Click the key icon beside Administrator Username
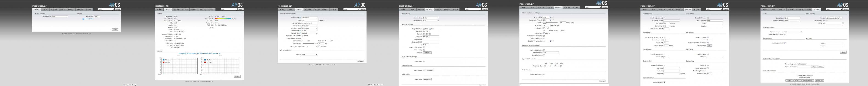Viewport: 868px width, 86px height. coord(802,32)
